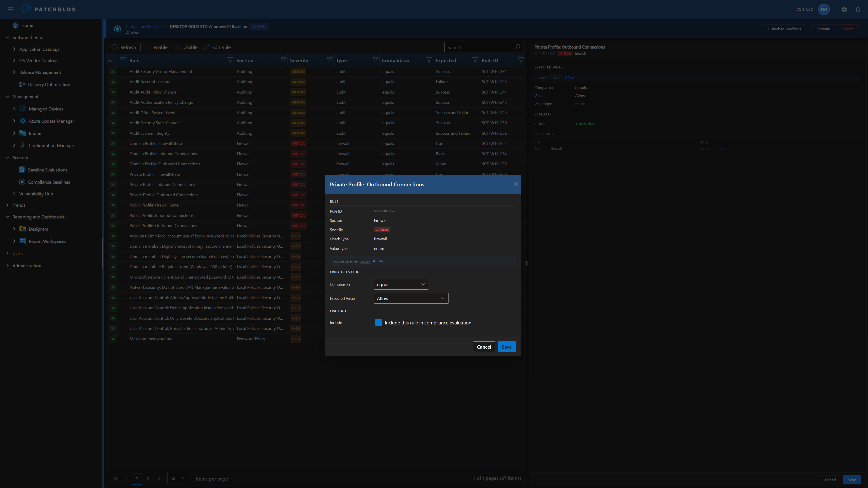This screenshot has width=868, height=488.
Task: Delete the baseline
Action: (848, 29)
